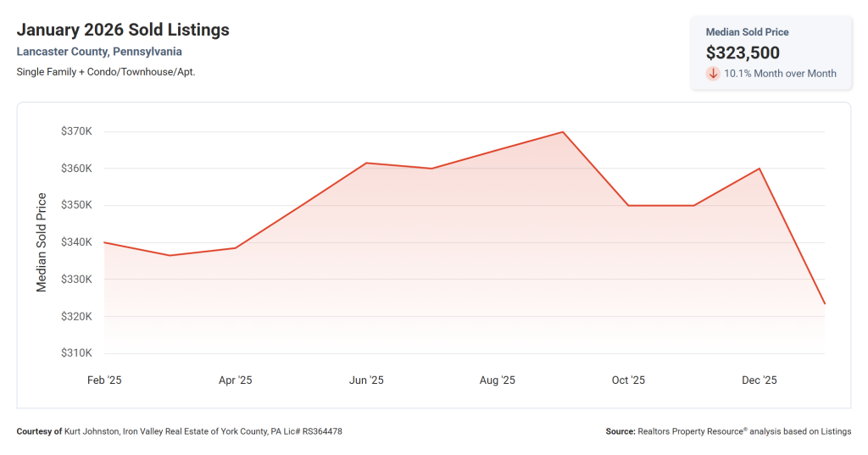
Task: Click the $323,500 median price value
Action: (743, 53)
